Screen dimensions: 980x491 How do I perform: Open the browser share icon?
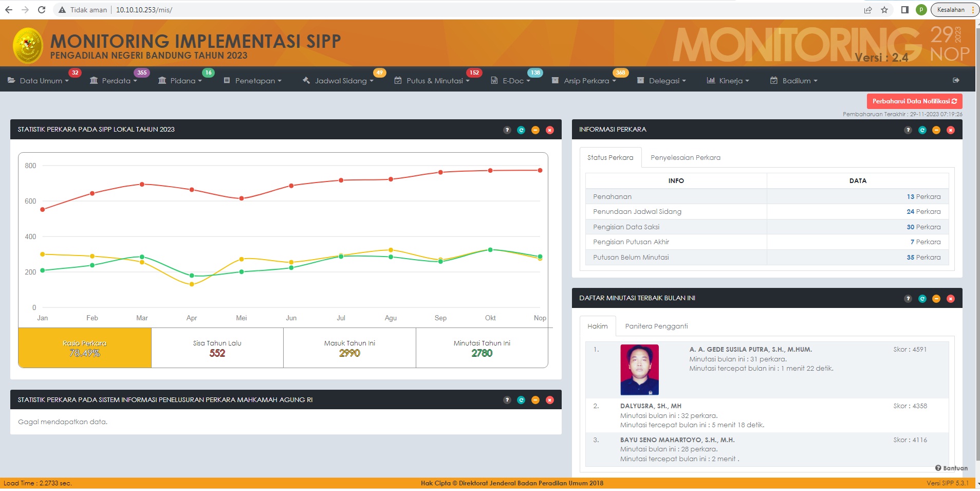[867, 10]
